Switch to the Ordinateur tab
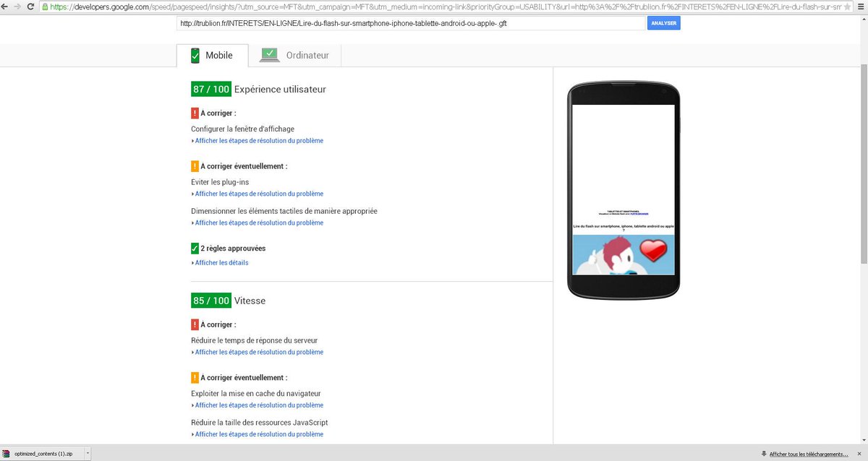Image resolution: width=868 pixels, height=461 pixels. [x=294, y=56]
